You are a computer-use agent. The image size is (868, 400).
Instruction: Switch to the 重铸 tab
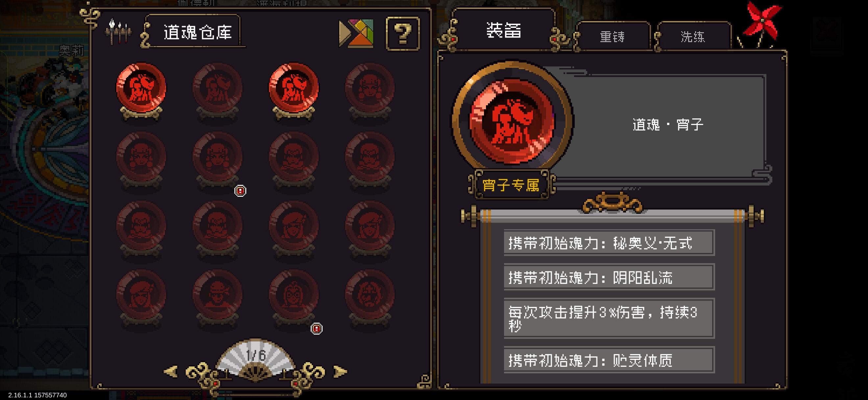[x=612, y=37]
